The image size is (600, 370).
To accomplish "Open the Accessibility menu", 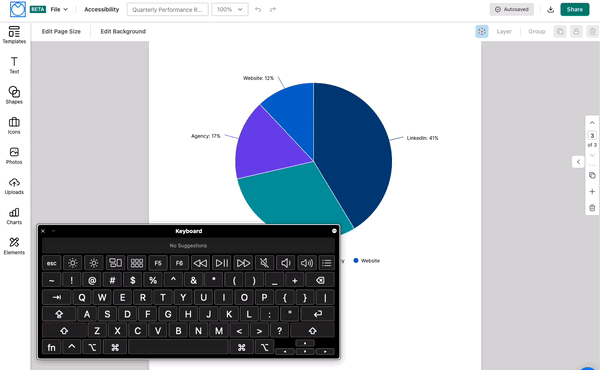I will coord(101,9).
